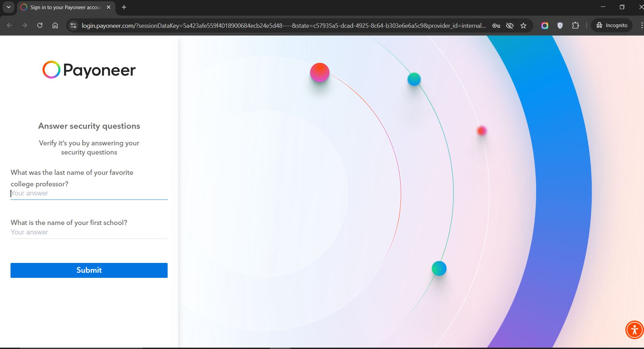Go to the browser home page
Screen dimensions: 644x349
click(55, 25)
